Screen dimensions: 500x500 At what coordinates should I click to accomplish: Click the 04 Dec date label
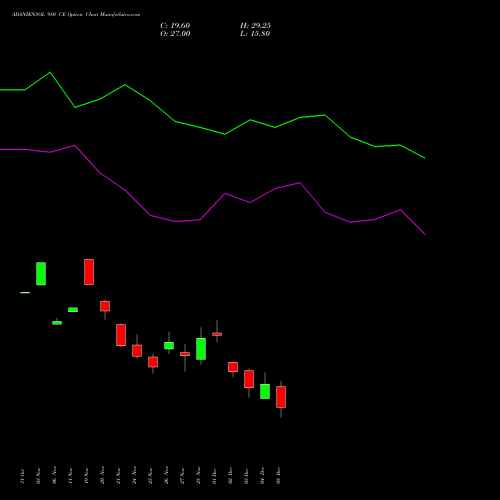262,476
